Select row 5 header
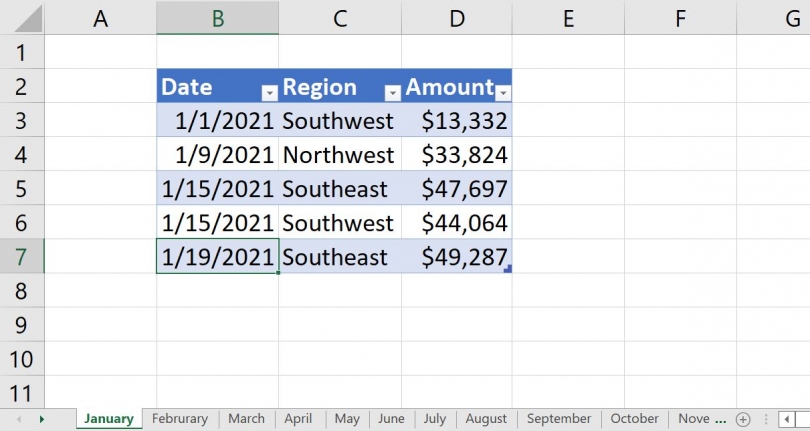Viewport: 810px width, 431px height. (22, 188)
